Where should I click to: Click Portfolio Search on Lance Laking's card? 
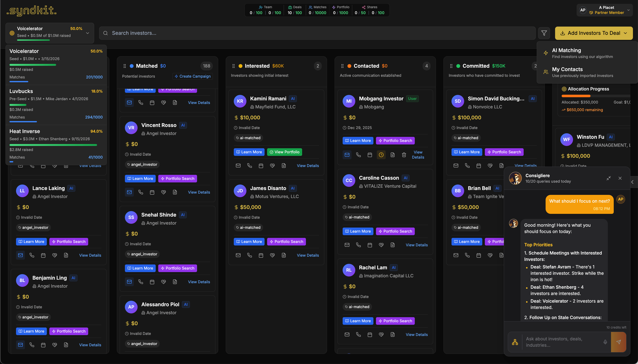(x=69, y=241)
